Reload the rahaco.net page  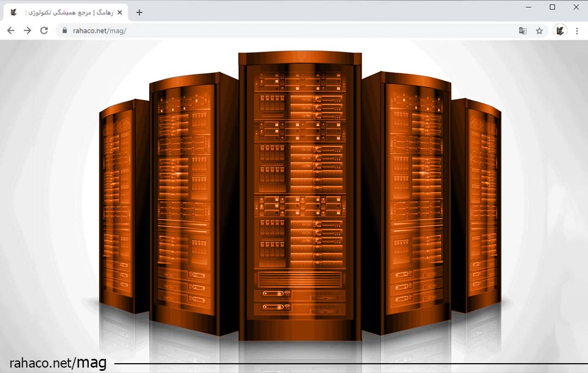coord(44,31)
